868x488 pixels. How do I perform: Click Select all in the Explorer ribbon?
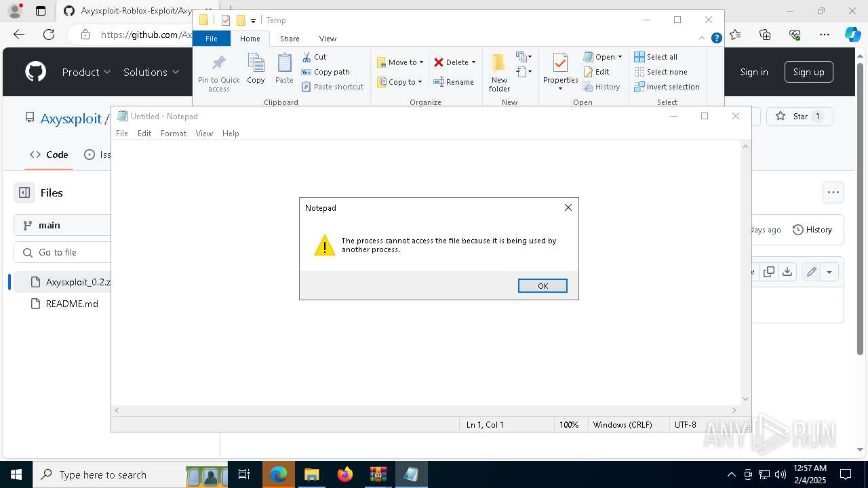coord(656,57)
